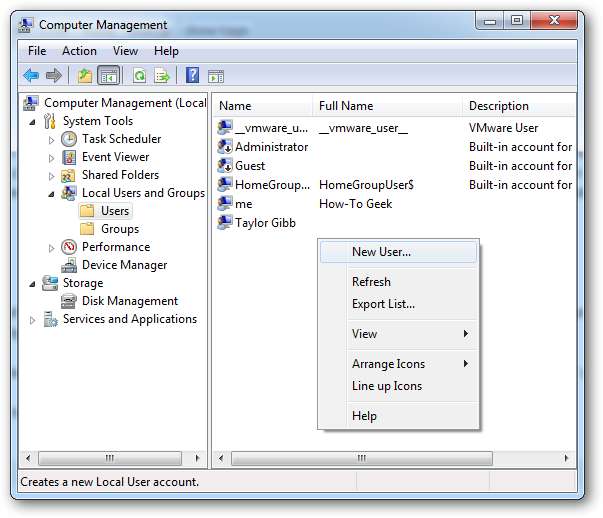The image size is (603, 518).
Task: Click the Local Users and Groups icon
Action: point(69,193)
